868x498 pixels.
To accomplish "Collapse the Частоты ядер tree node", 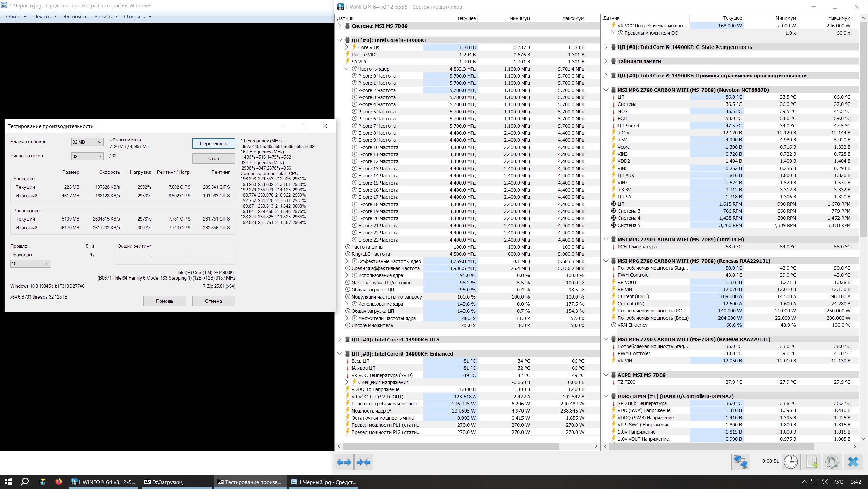I will pyautogui.click(x=347, y=69).
